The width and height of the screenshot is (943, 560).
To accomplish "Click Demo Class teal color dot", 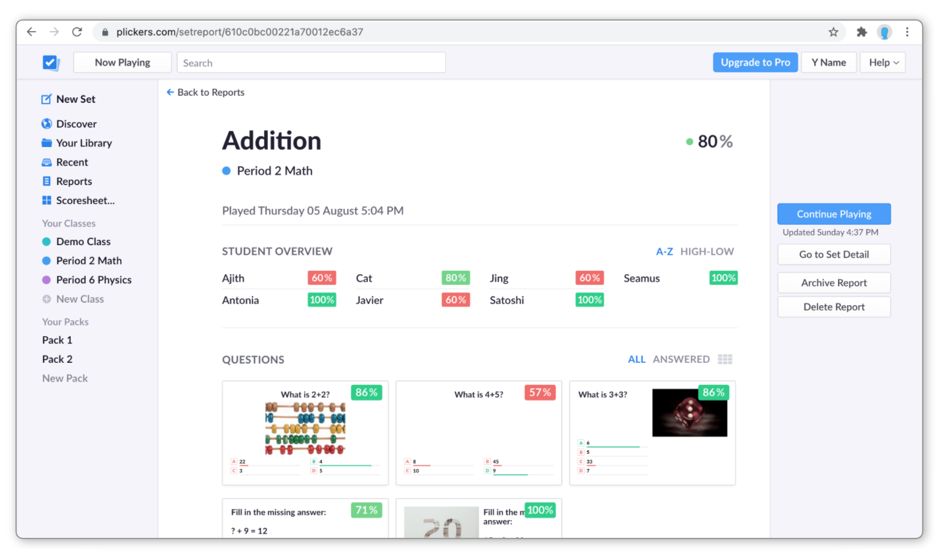I will (x=47, y=241).
